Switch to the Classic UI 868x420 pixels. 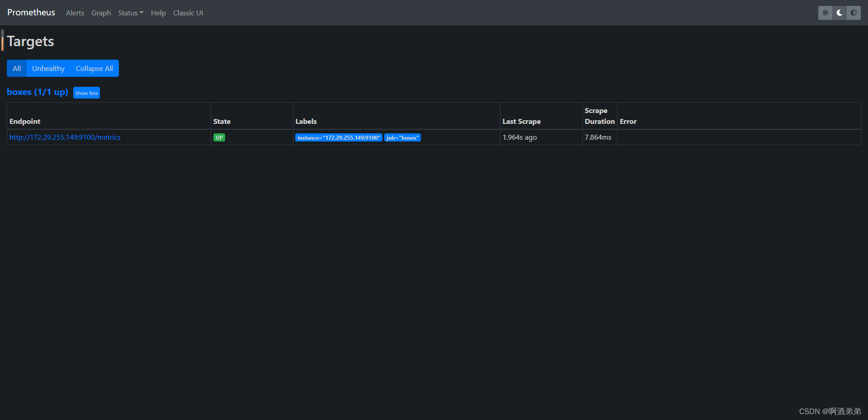click(188, 13)
